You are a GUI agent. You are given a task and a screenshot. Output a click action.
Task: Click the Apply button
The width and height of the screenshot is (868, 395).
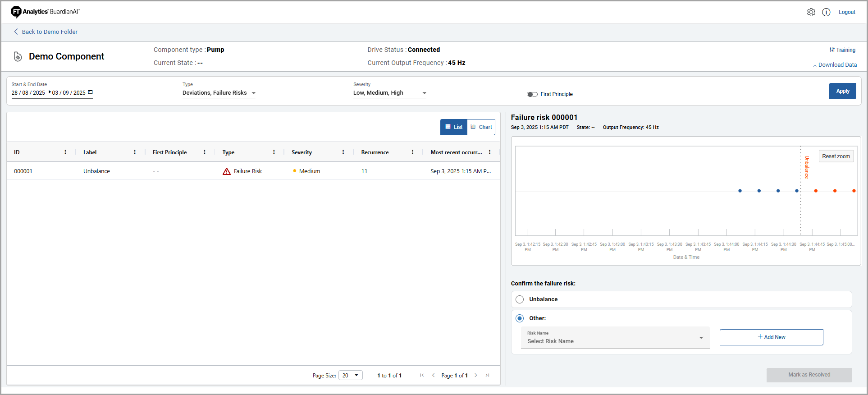tap(842, 91)
